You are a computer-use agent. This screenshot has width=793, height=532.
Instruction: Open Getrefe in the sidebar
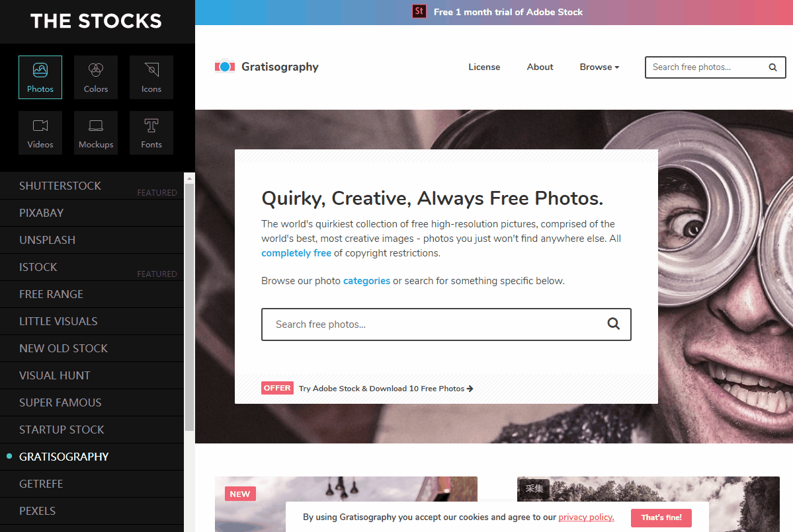click(x=92, y=484)
